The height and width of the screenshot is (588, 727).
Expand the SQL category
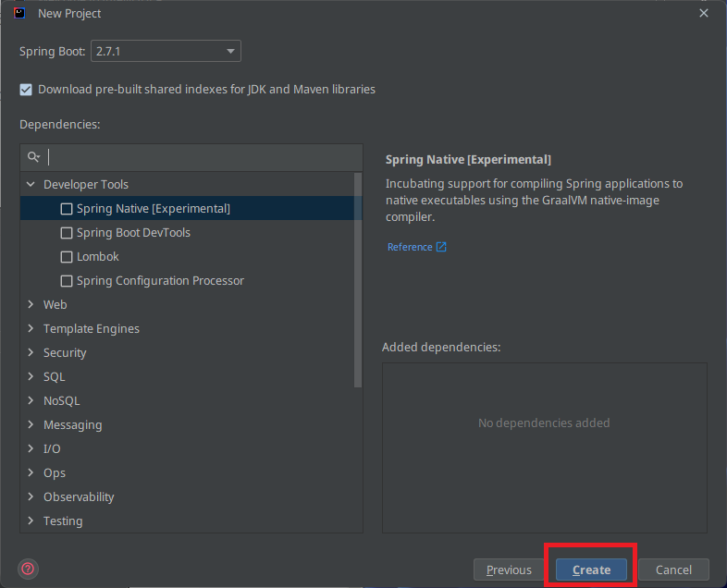pos(31,376)
